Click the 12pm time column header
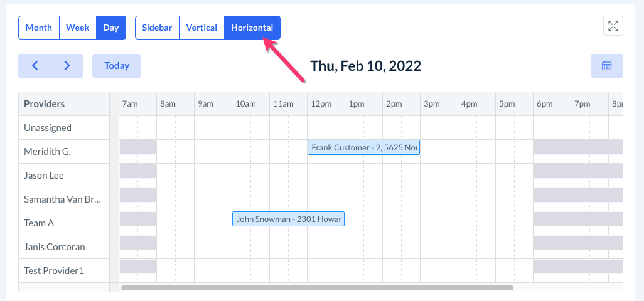 321,104
